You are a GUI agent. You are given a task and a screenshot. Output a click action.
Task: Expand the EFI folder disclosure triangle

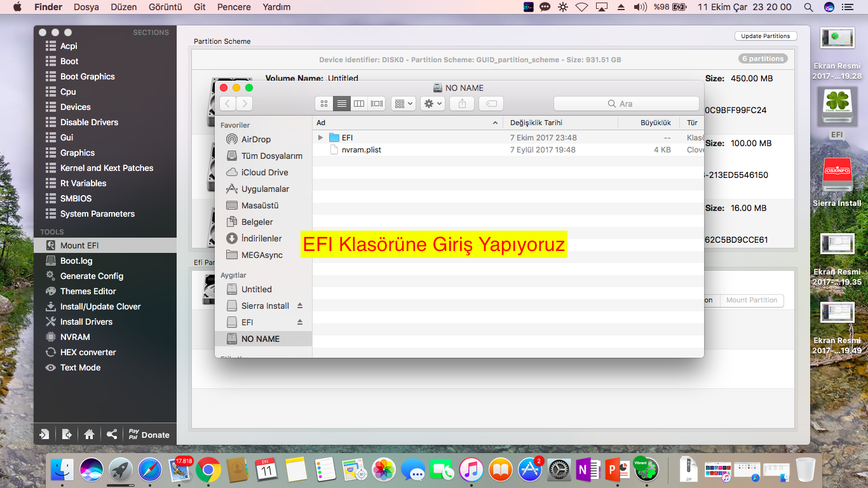pyautogui.click(x=321, y=137)
